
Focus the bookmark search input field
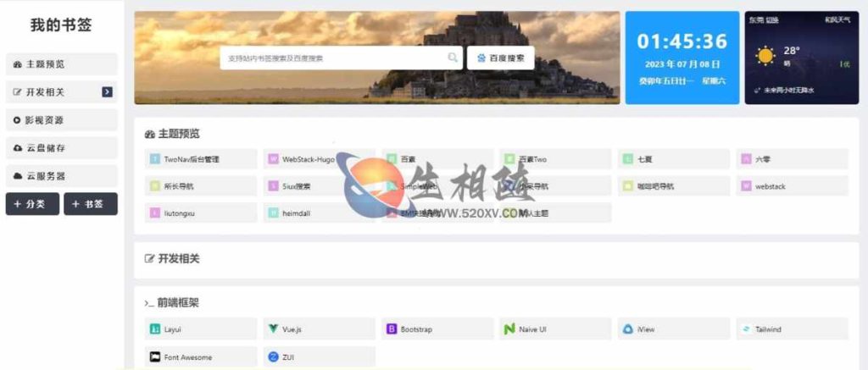pyautogui.click(x=341, y=58)
